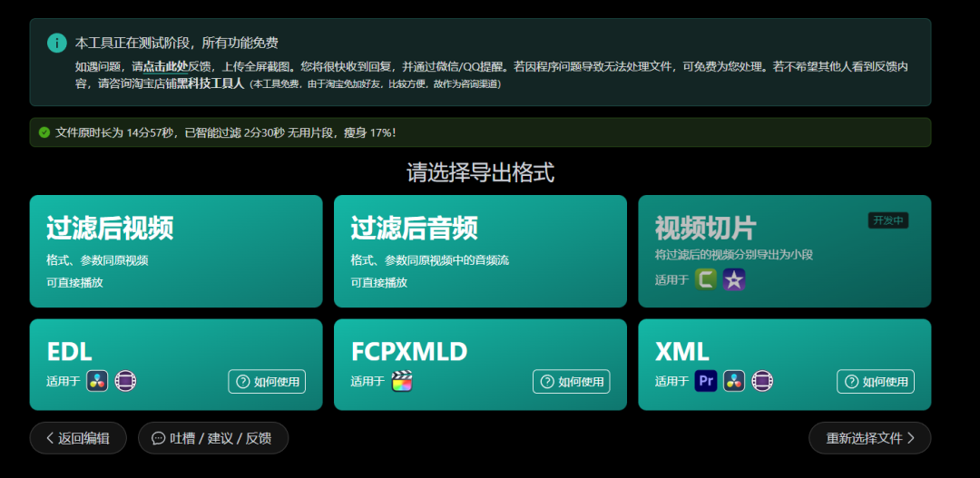
Task: Open 如何使用 help for FCPXMLD
Action: 571,382
